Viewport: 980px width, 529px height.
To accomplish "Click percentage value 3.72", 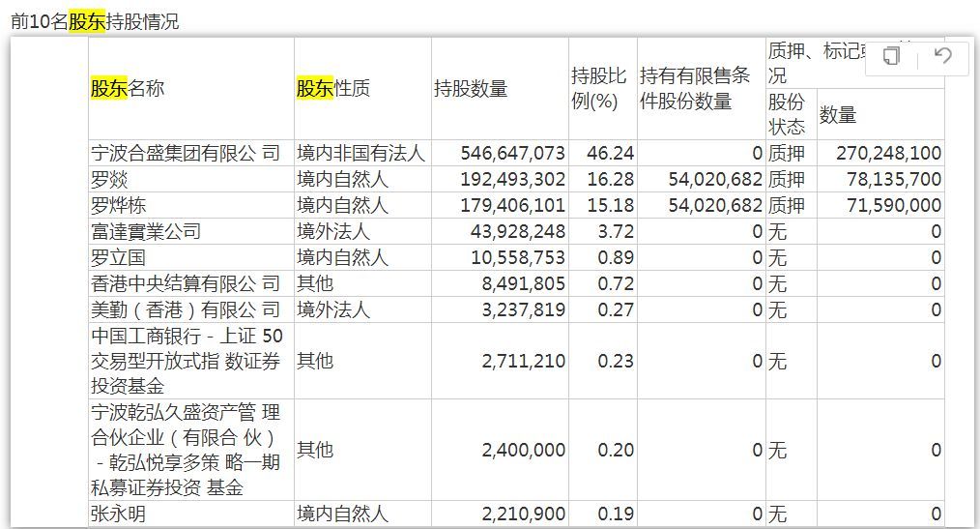I will click(x=616, y=232).
